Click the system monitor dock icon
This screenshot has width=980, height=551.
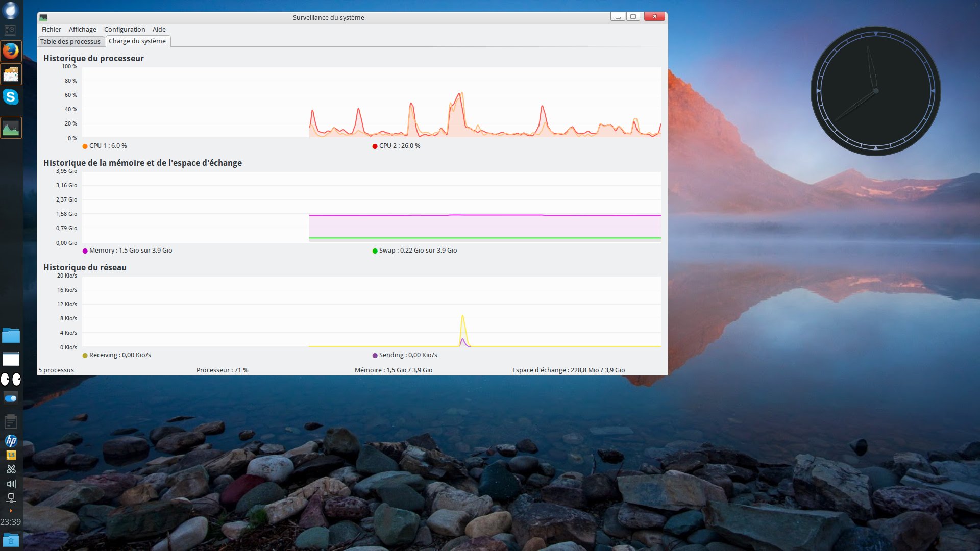click(x=11, y=128)
